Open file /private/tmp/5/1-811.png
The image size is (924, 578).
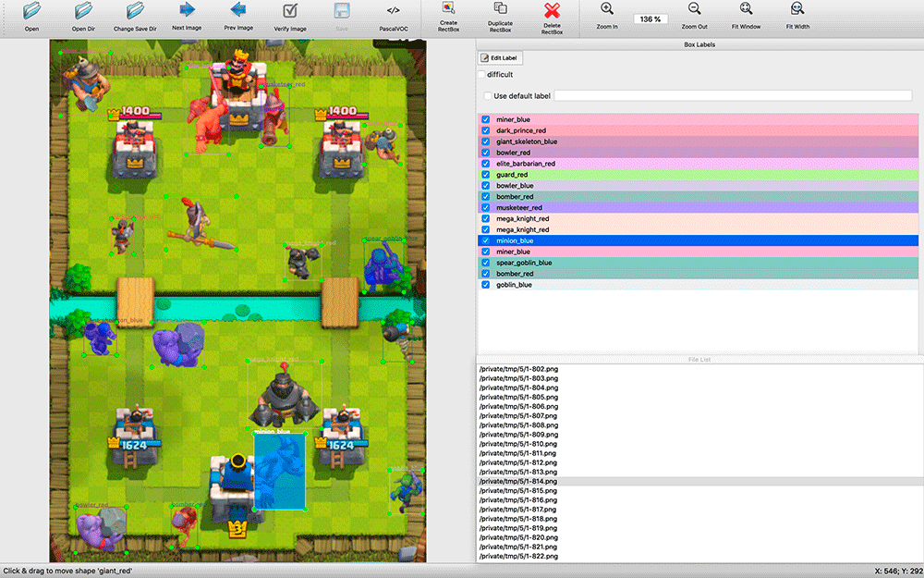click(518, 453)
